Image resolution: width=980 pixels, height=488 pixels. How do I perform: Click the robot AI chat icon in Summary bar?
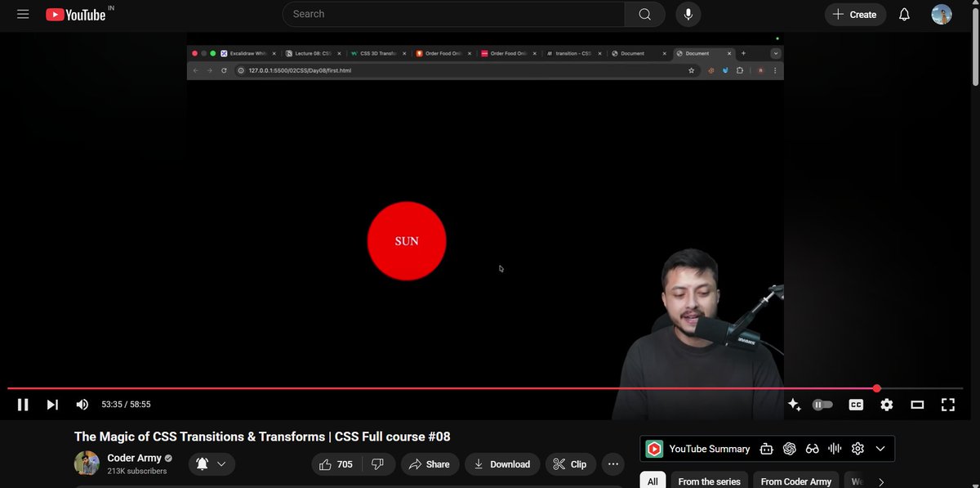766,448
